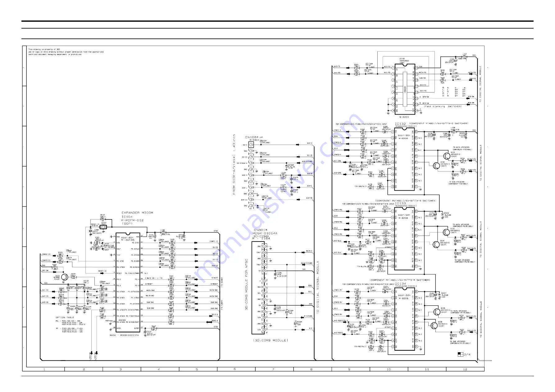This screenshot has width=555, height=392.
Task: Click the 'MAIN-Y/G' output signal label
Action: pos(471,159)
